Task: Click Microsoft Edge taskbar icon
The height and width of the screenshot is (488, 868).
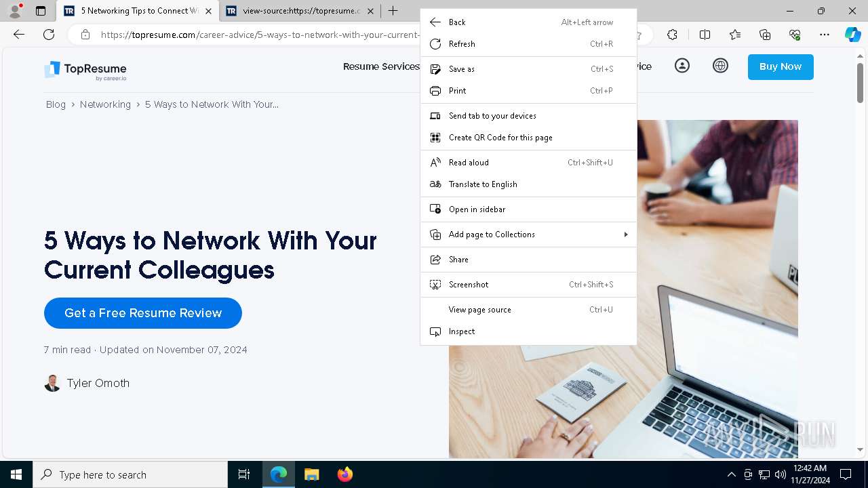Action: tap(279, 474)
